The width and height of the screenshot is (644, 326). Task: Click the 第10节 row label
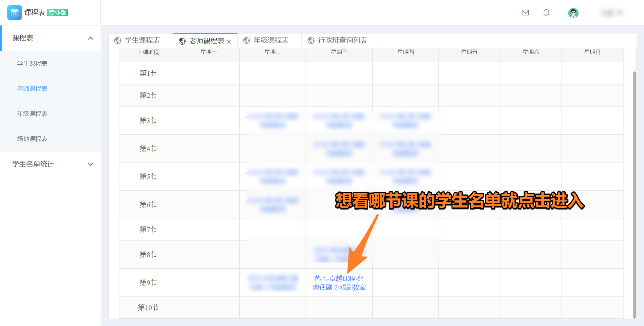coord(148,308)
